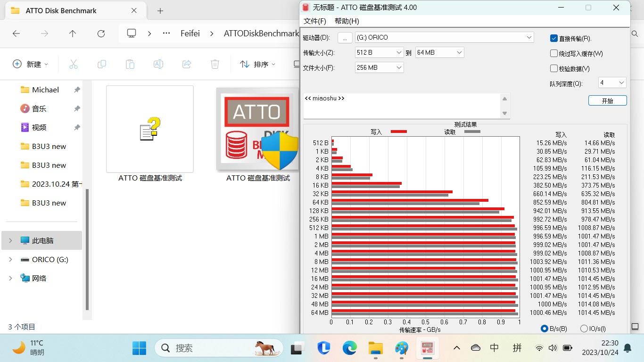Select the B/s radio button
644x362 pixels.
[x=545, y=329]
